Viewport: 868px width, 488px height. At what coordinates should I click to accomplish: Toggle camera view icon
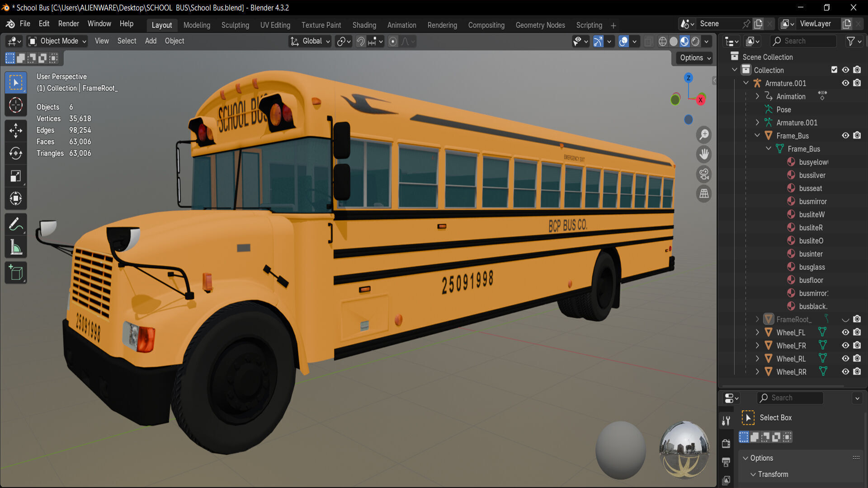[x=704, y=174]
